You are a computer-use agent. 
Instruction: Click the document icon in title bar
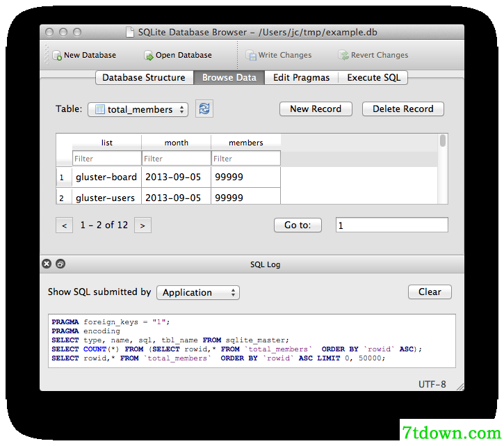(130, 32)
